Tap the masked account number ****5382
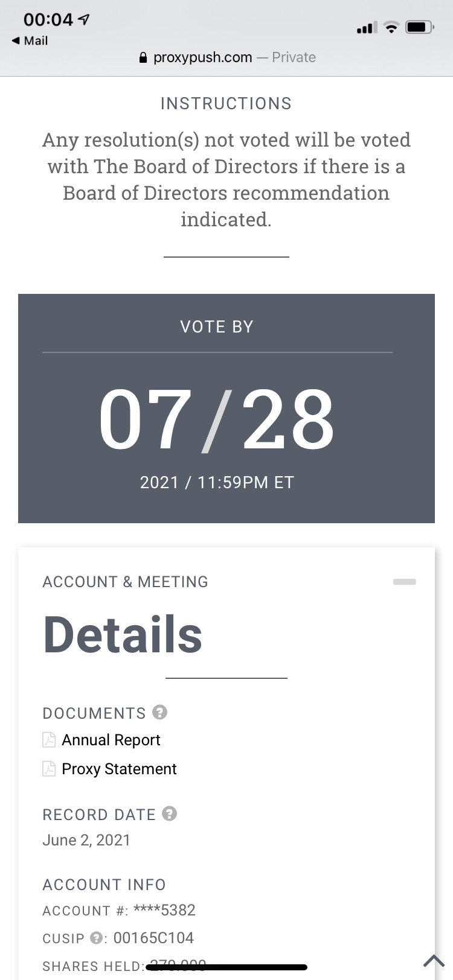 (164, 910)
